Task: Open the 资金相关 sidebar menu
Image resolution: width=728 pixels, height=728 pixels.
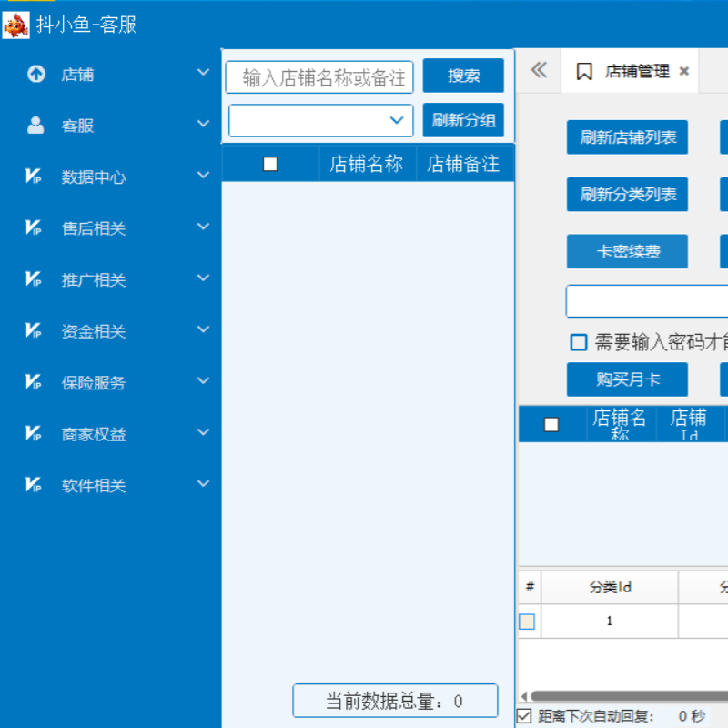Action: [x=110, y=331]
